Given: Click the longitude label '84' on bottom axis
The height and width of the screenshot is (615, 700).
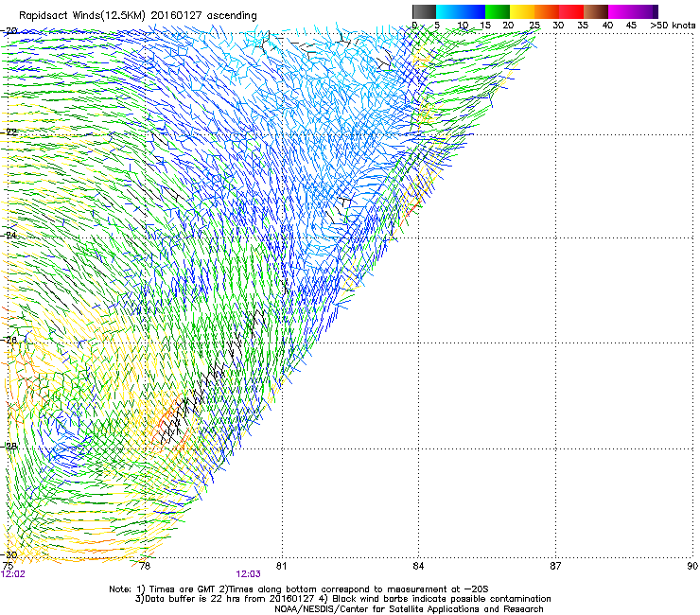Looking at the screenshot, I should click(418, 566).
